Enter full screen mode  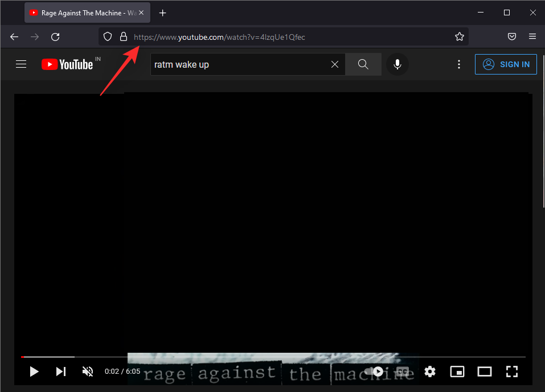[511, 372]
